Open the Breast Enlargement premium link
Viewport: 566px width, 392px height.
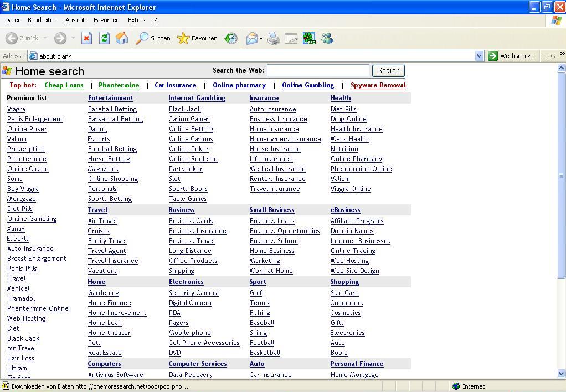[37, 259]
